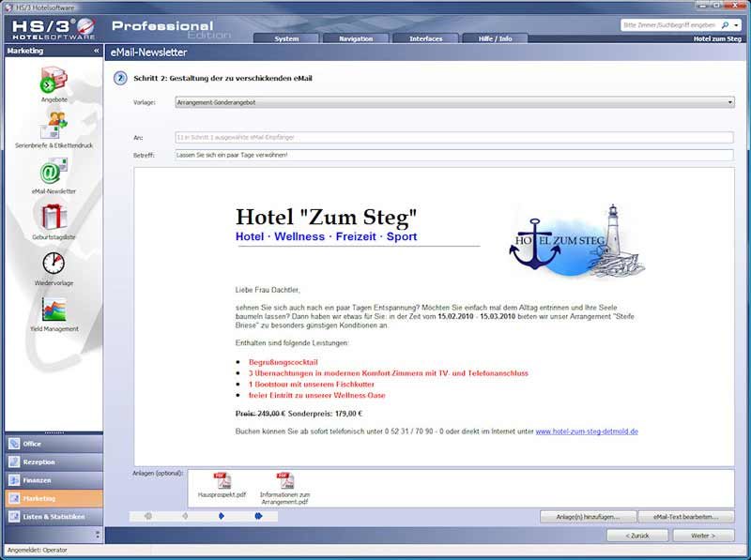Open the Interfaces menu tab

[426, 38]
